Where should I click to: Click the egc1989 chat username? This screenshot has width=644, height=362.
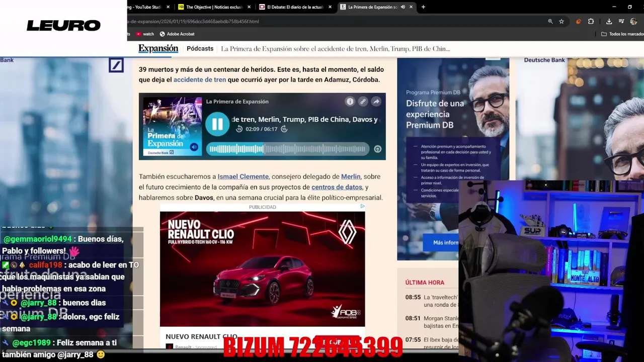(31, 343)
